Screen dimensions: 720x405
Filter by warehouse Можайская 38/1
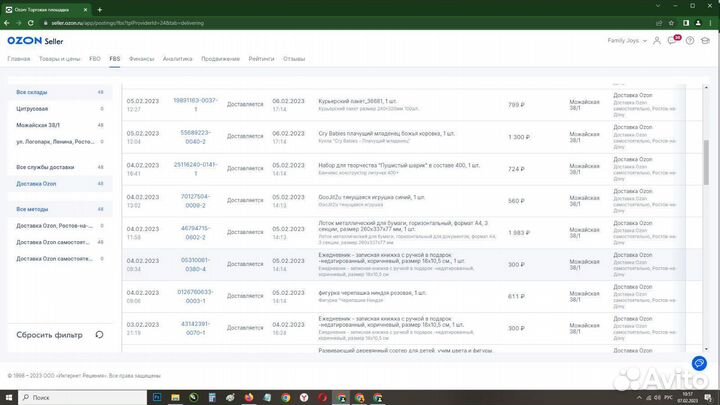38,124
